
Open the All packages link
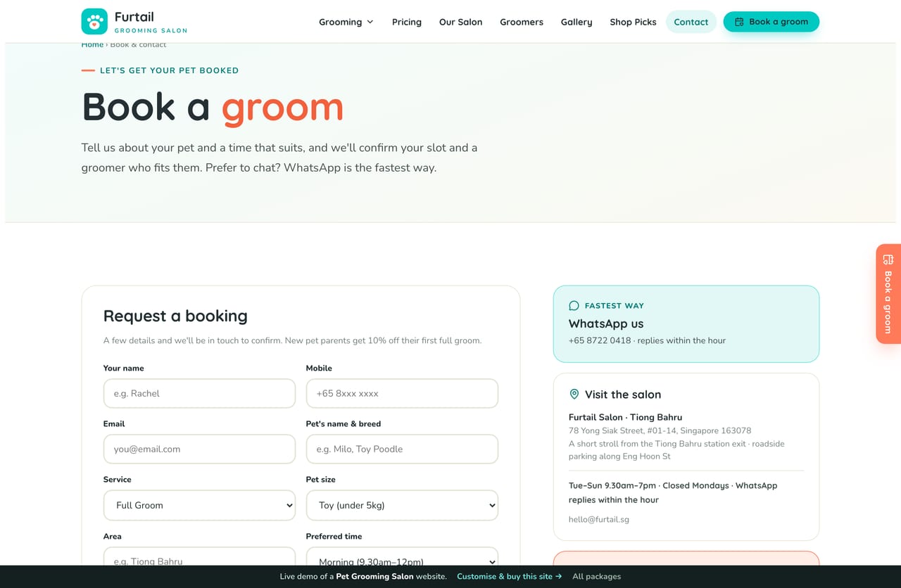pyautogui.click(x=597, y=576)
